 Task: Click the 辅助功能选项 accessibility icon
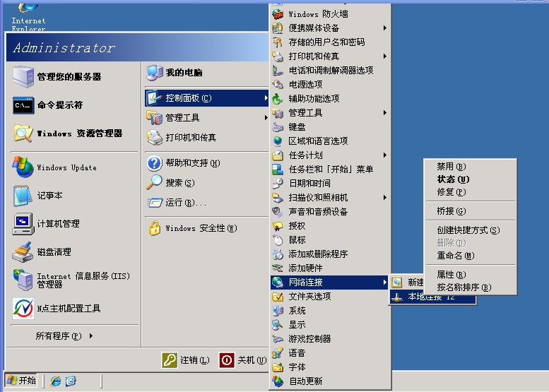pyautogui.click(x=278, y=99)
